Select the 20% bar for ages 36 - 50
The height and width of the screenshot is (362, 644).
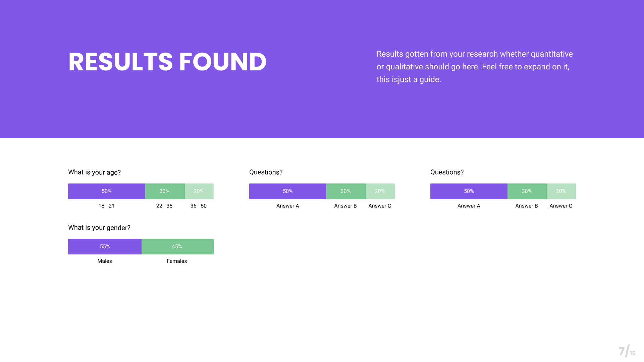[199, 191]
